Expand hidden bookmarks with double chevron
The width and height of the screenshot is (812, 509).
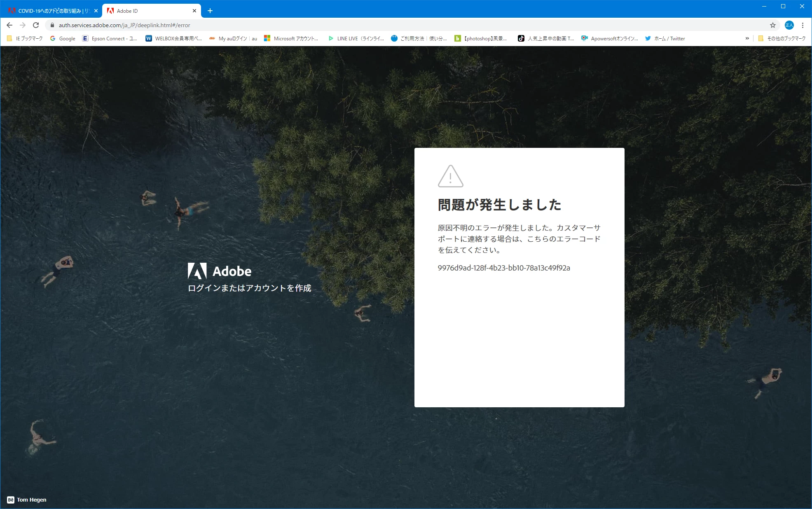(747, 38)
